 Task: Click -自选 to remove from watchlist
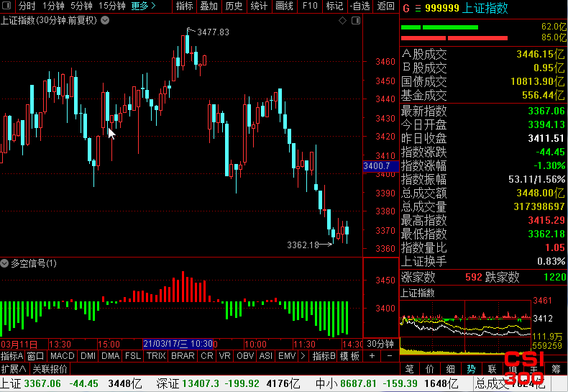[x=360, y=6]
